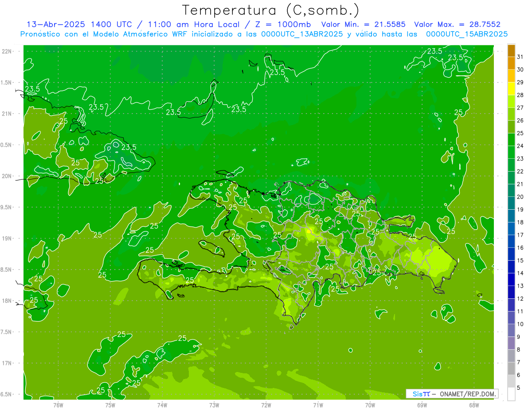Image resolution: width=532 pixels, height=411 pixels.
Task: Click the '11:00 am Hora Local' text
Action: click(194, 24)
